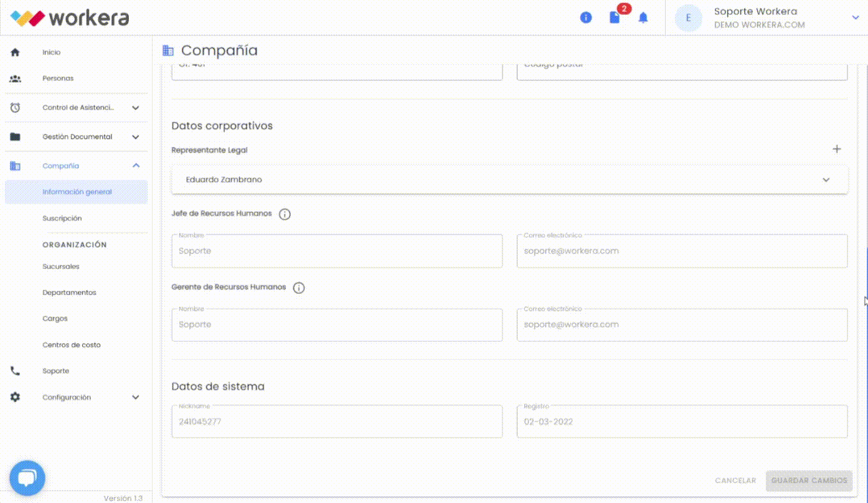Click the Datos de sistema heading
This screenshot has width=868, height=503.
[x=218, y=387]
